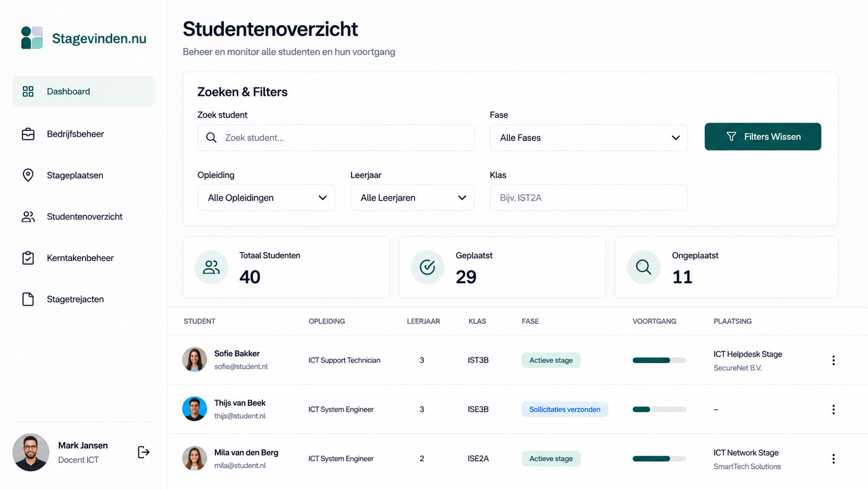The width and height of the screenshot is (868, 489).
Task: Click the funnel icon on Filters Wissen
Action: [x=731, y=137]
